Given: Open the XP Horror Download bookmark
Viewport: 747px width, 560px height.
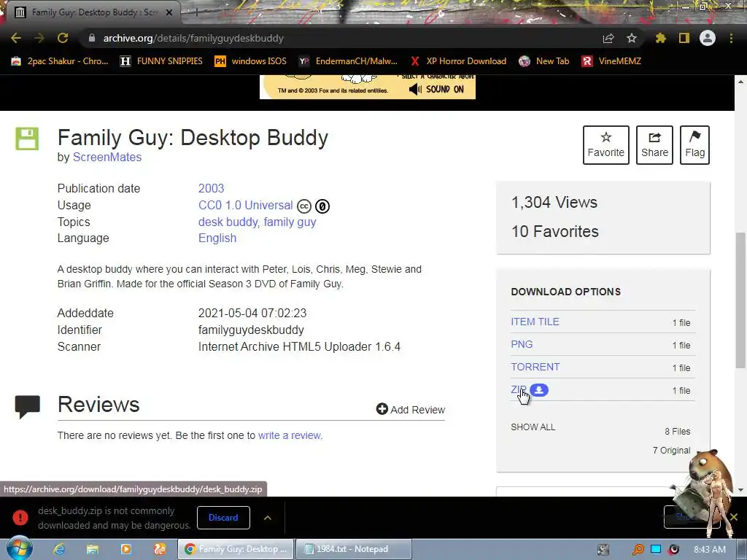Looking at the screenshot, I should click(458, 61).
